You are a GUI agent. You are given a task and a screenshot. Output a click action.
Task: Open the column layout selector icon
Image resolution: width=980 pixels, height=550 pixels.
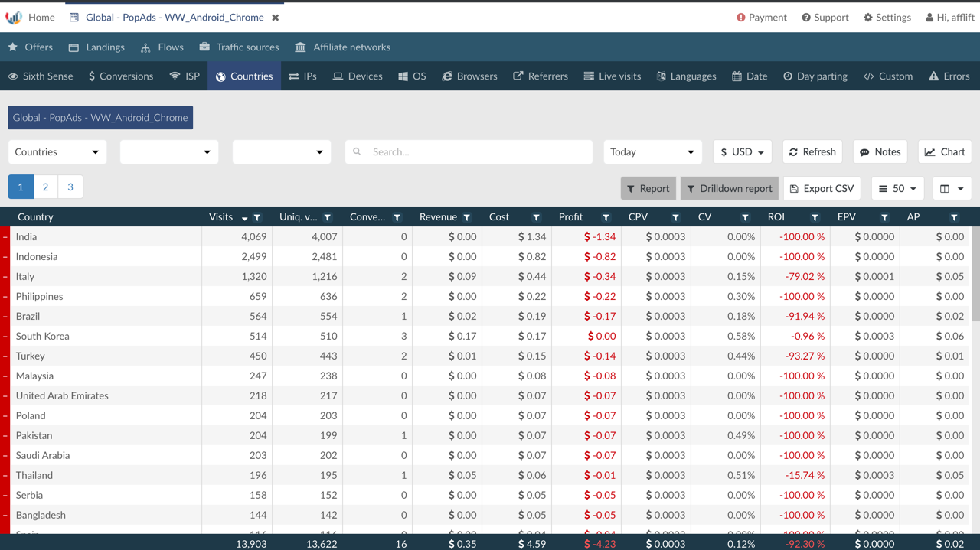(952, 188)
